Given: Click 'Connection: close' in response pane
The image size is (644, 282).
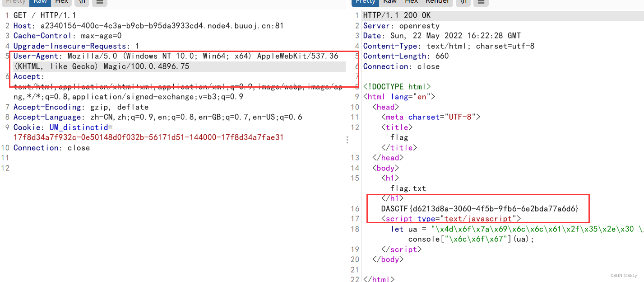Looking at the screenshot, I should 401,66.
